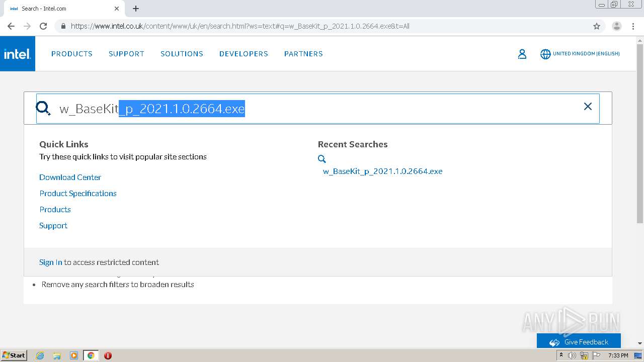Click the browser address bar URL
This screenshot has height=362, width=644.
click(x=240, y=26)
